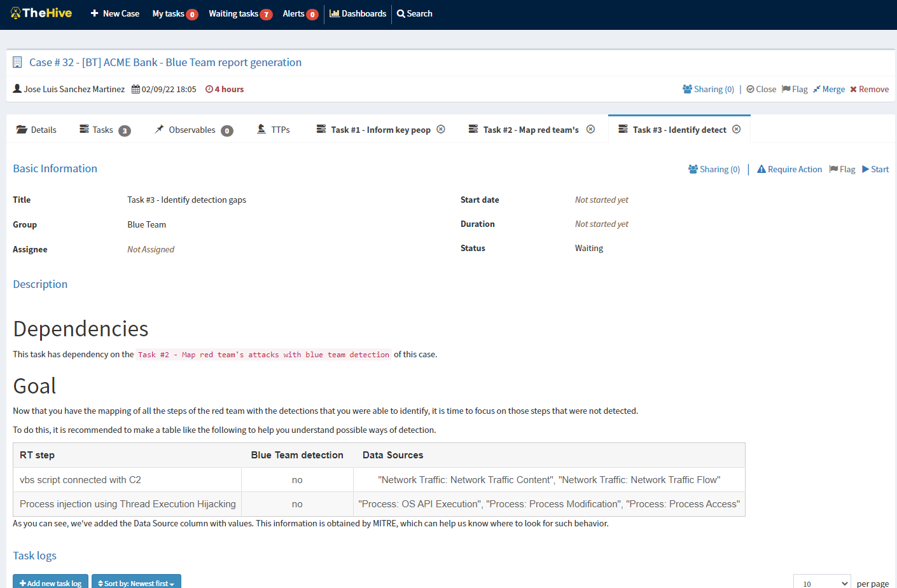The width and height of the screenshot is (897, 588).
Task: Click Not Assigned assignee field
Action: (151, 249)
